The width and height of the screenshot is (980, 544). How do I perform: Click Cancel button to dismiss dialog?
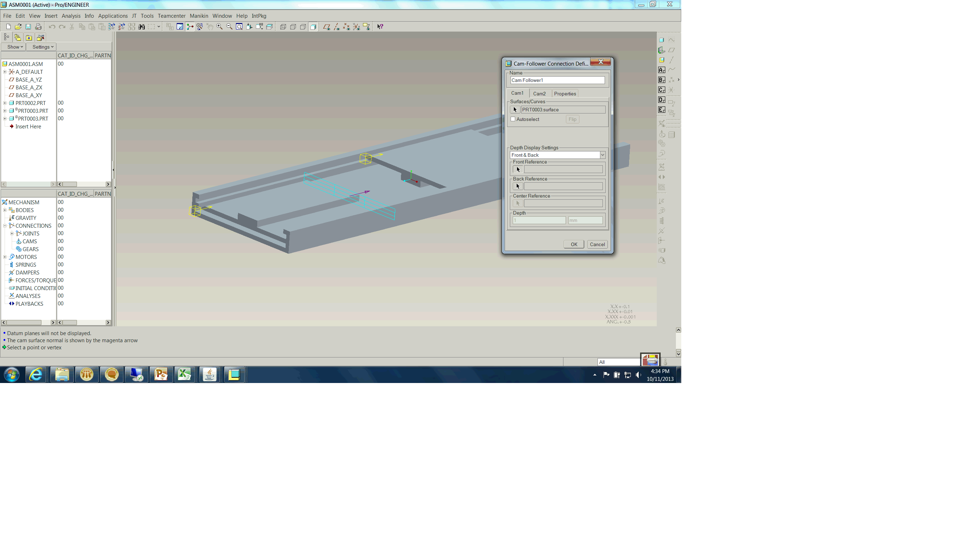[596, 244]
